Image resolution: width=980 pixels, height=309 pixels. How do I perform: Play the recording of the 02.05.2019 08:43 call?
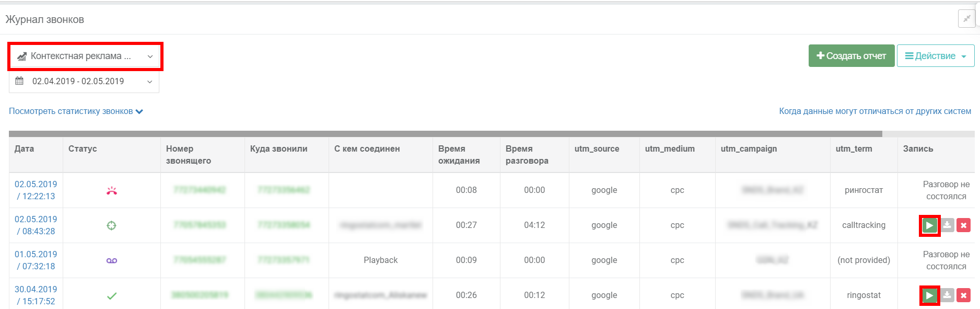pyautogui.click(x=929, y=225)
